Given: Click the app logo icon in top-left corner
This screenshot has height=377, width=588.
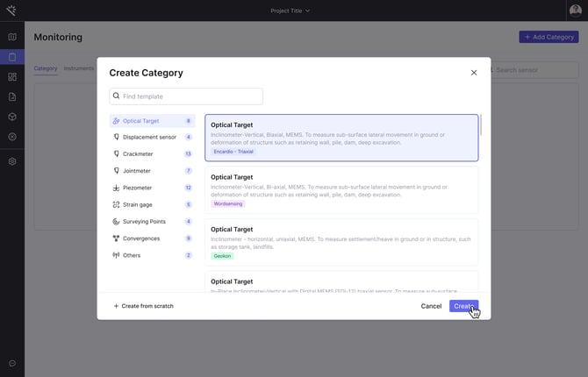Looking at the screenshot, I should tap(11, 11).
